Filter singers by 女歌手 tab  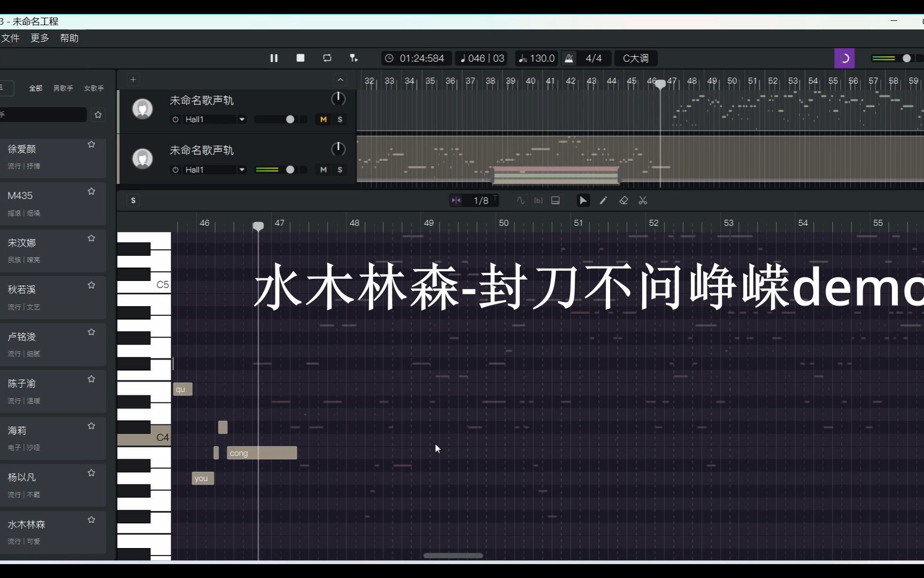(x=94, y=88)
